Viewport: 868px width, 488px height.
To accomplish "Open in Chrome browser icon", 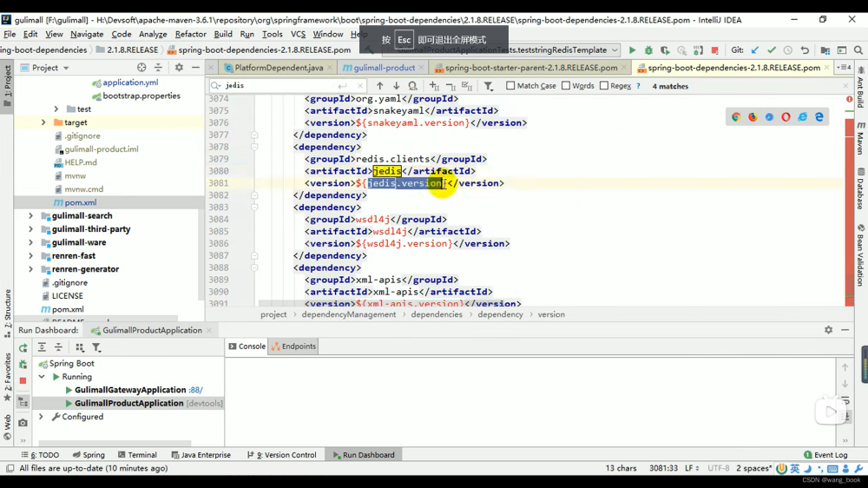I will tap(736, 117).
